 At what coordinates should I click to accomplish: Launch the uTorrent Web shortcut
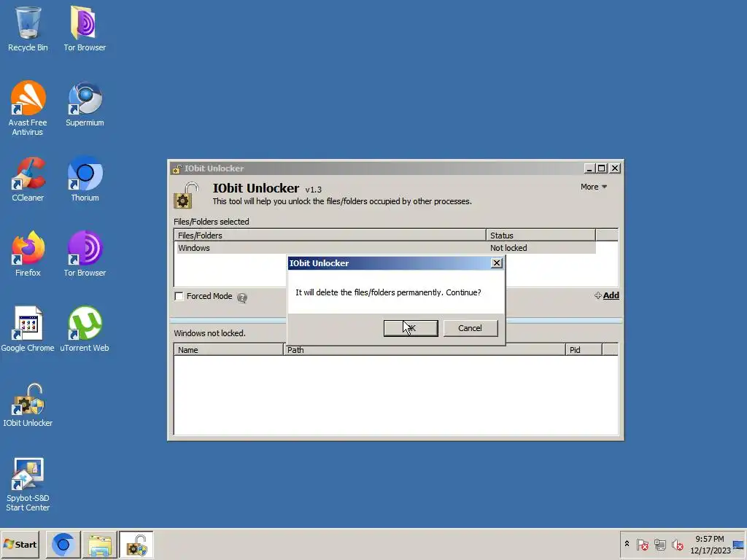pos(85,329)
